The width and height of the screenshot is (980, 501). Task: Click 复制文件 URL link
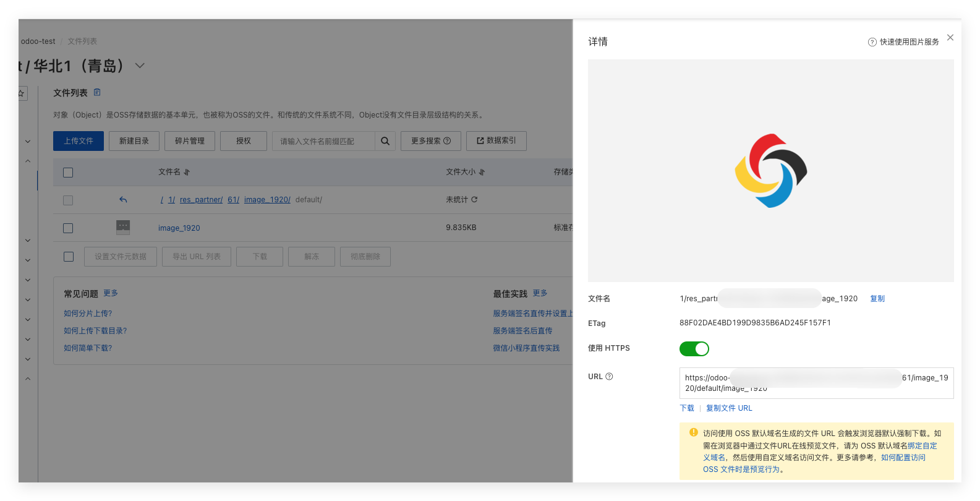click(729, 408)
